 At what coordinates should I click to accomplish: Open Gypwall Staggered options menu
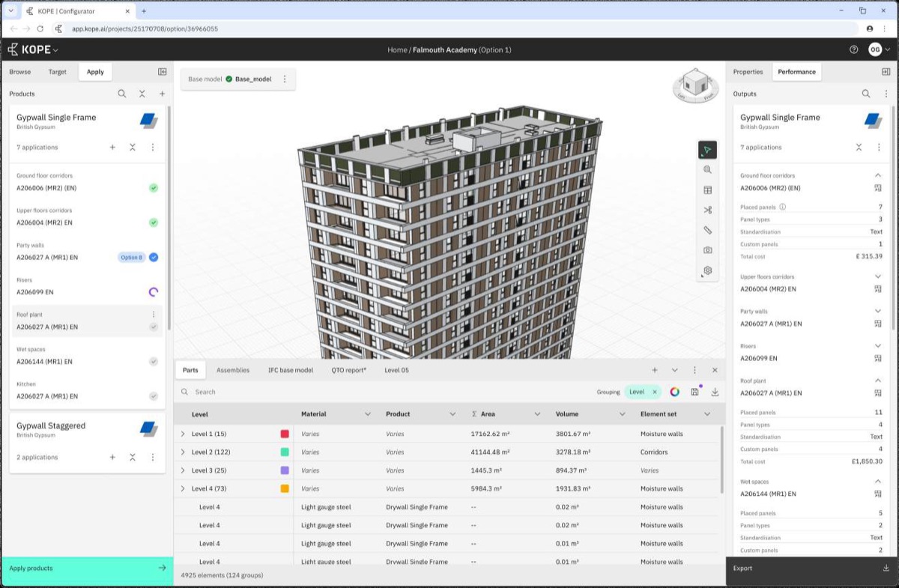(x=153, y=457)
